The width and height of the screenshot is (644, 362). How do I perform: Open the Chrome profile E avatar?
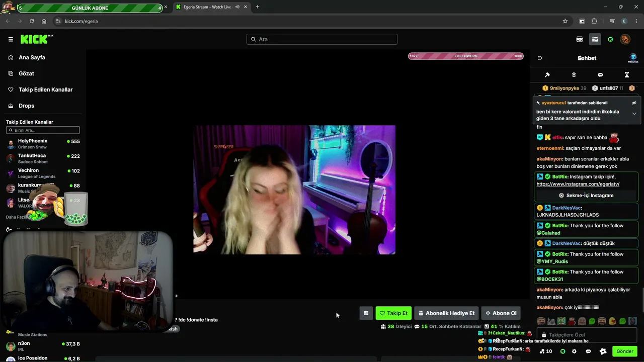624,21
